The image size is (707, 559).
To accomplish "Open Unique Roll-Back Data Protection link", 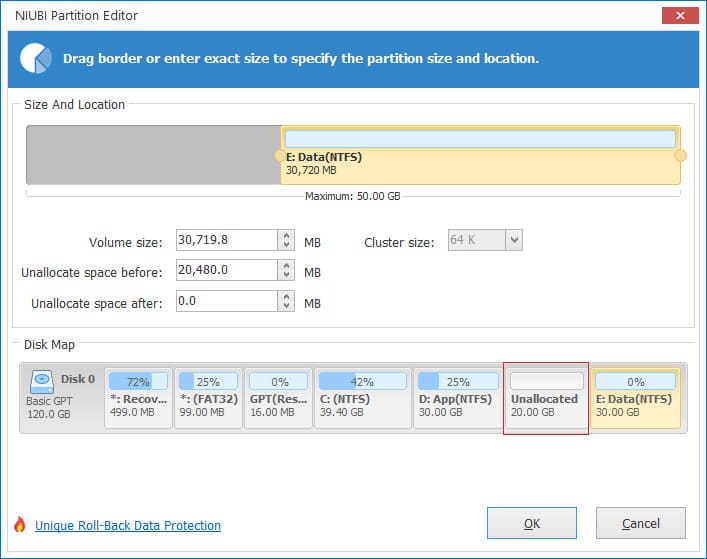I will [128, 526].
